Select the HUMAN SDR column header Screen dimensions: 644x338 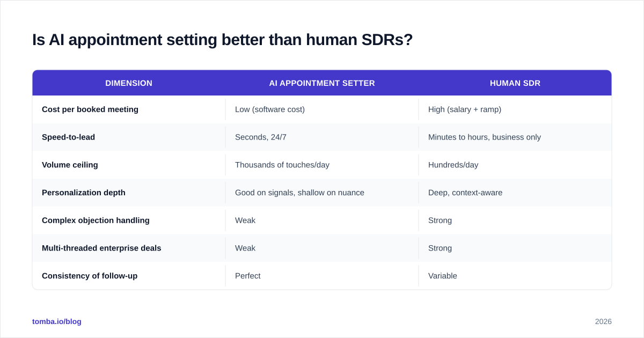(x=515, y=83)
